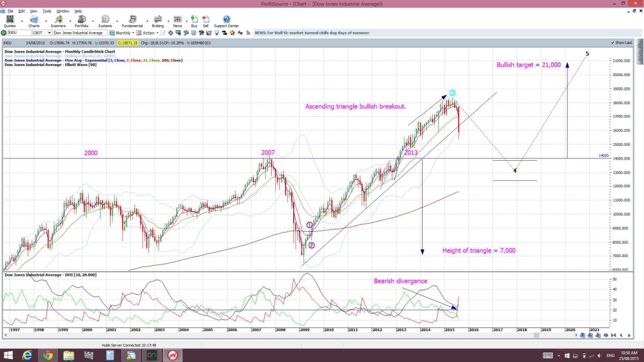Click the Buy order icon
The width and height of the screenshot is (644, 362).
(194, 21)
